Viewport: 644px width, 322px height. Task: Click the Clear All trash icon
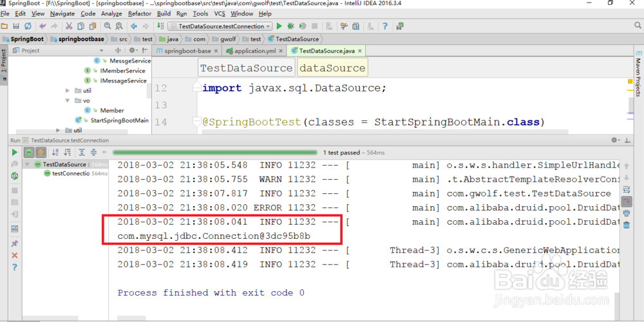coord(627,225)
